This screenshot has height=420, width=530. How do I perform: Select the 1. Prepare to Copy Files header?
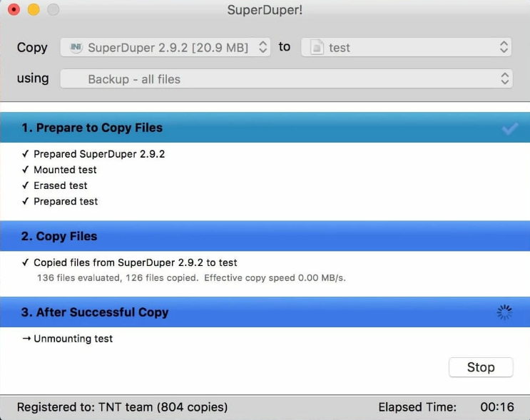coord(265,128)
